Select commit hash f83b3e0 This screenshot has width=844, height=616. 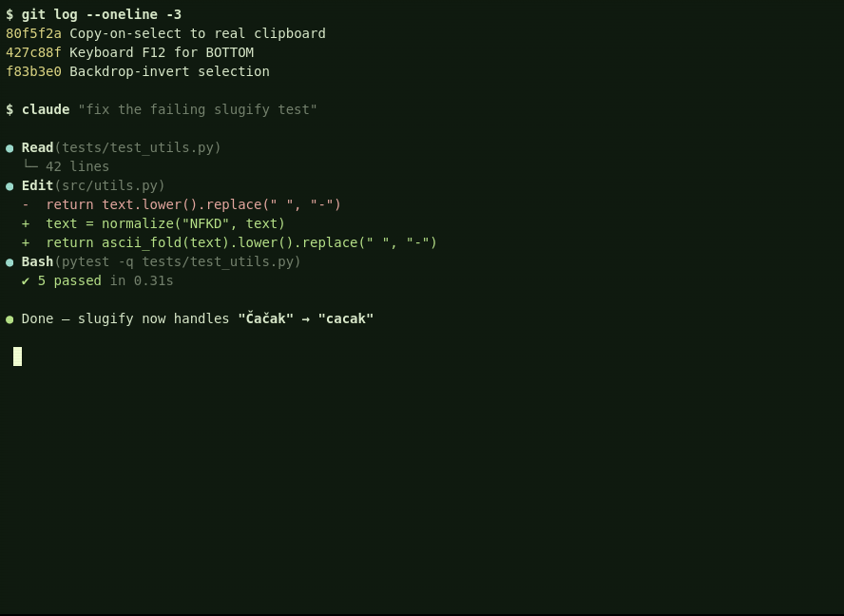[x=33, y=71]
